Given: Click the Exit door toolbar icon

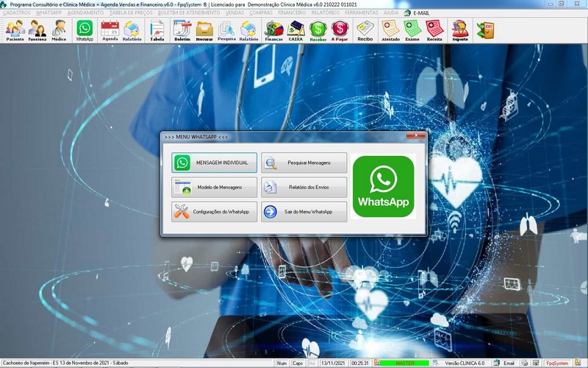Looking at the screenshot, I should pyautogui.click(x=485, y=30).
